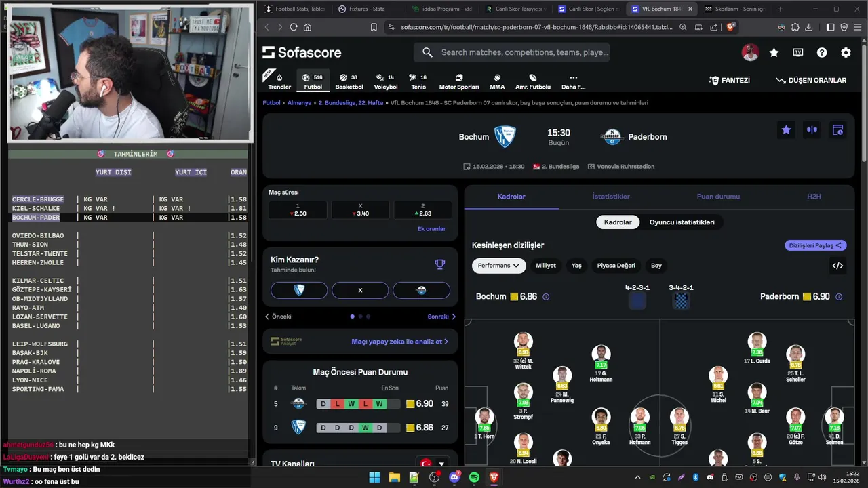The height and width of the screenshot is (488, 868).
Task: Click the browser address bar
Action: click(536, 27)
